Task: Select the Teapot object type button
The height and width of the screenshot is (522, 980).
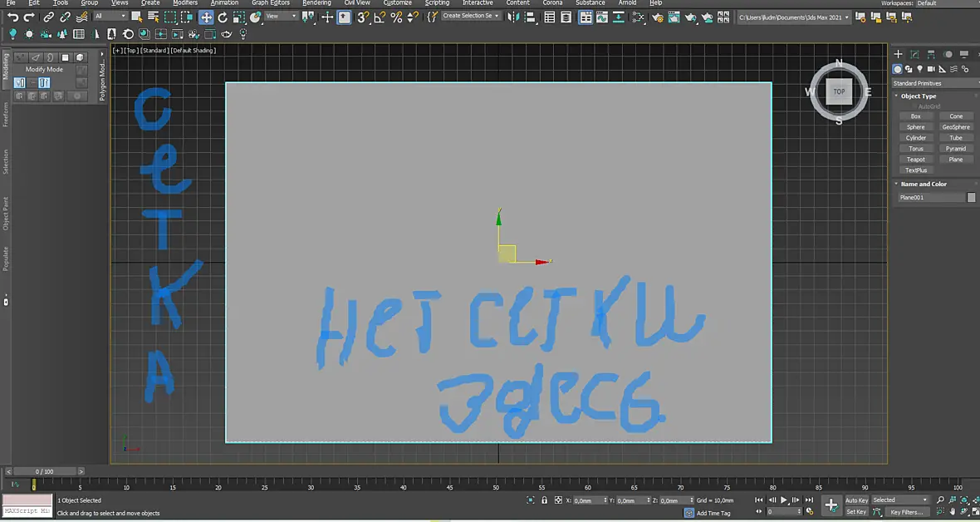Action: click(x=915, y=160)
